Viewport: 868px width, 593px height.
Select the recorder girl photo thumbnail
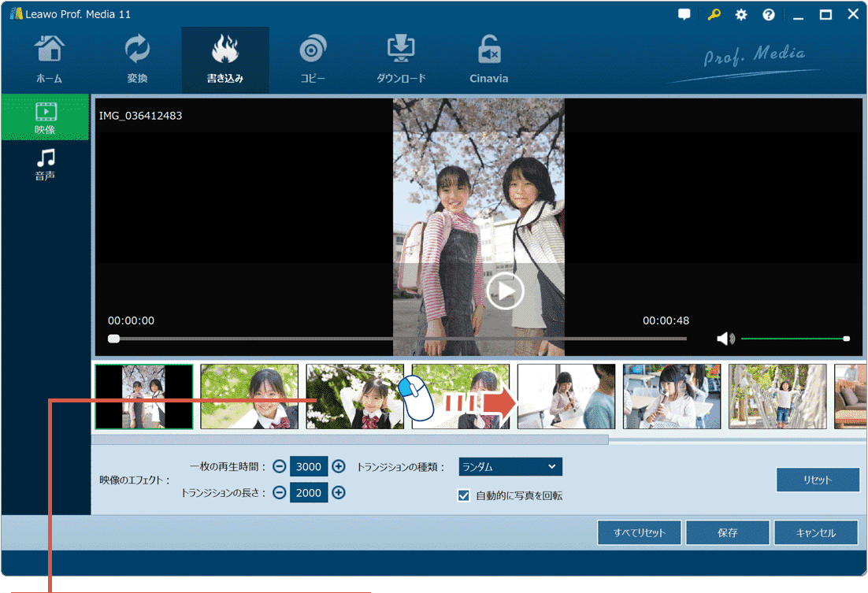coord(671,396)
